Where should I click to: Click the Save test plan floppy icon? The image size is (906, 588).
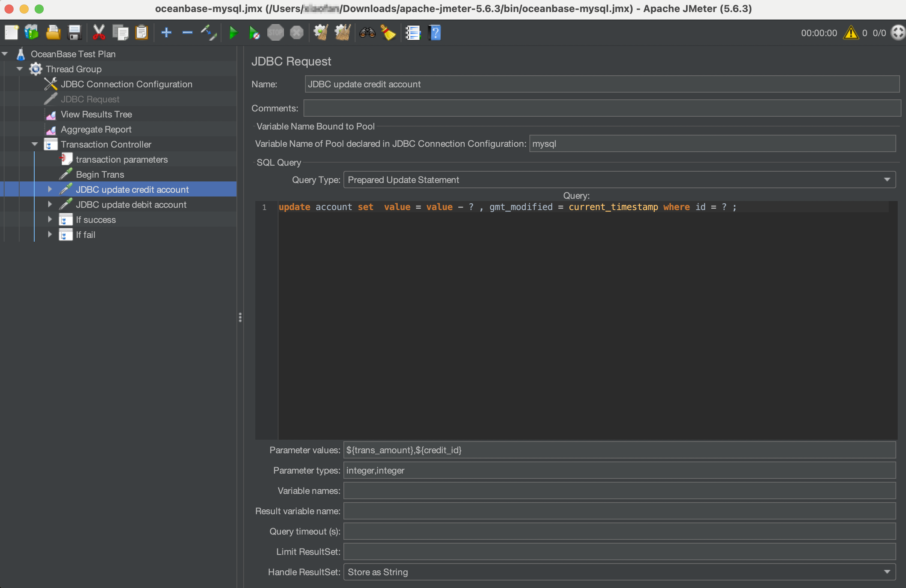75,33
